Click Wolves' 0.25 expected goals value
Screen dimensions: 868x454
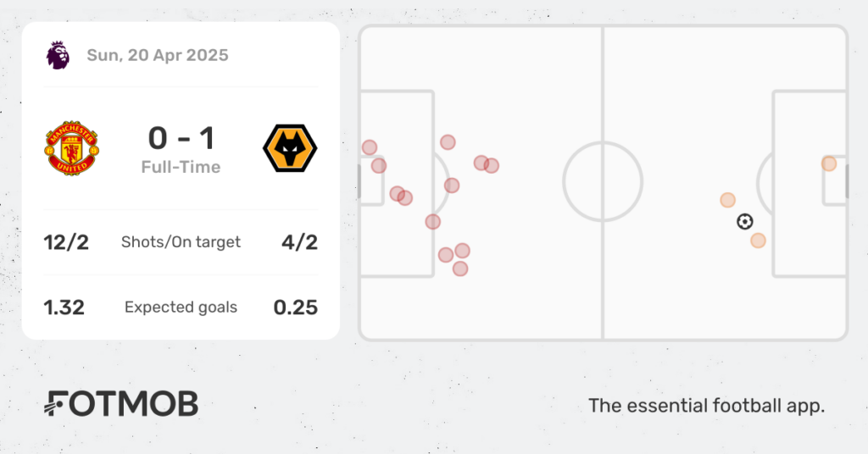(295, 307)
